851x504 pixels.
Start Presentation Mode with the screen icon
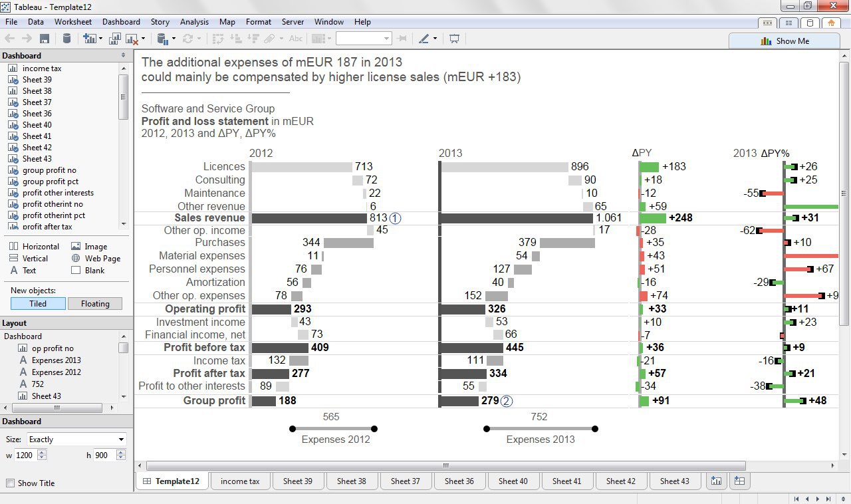point(455,39)
